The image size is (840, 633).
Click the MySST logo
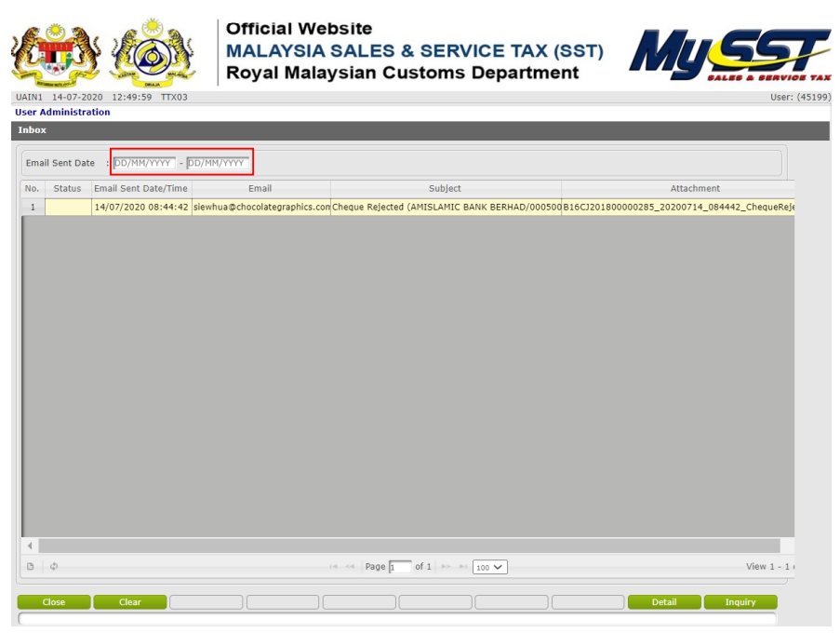pos(729,56)
